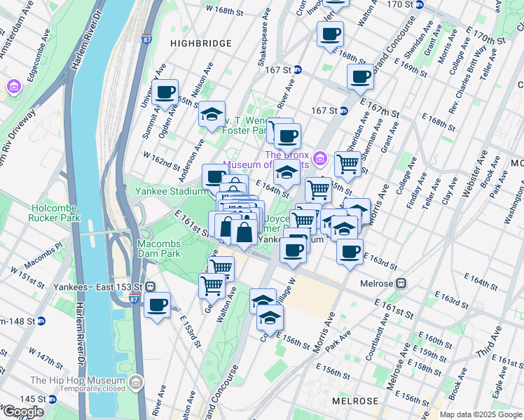Select the purple museum pin near Edgecombe Ave

pos(14,87)
